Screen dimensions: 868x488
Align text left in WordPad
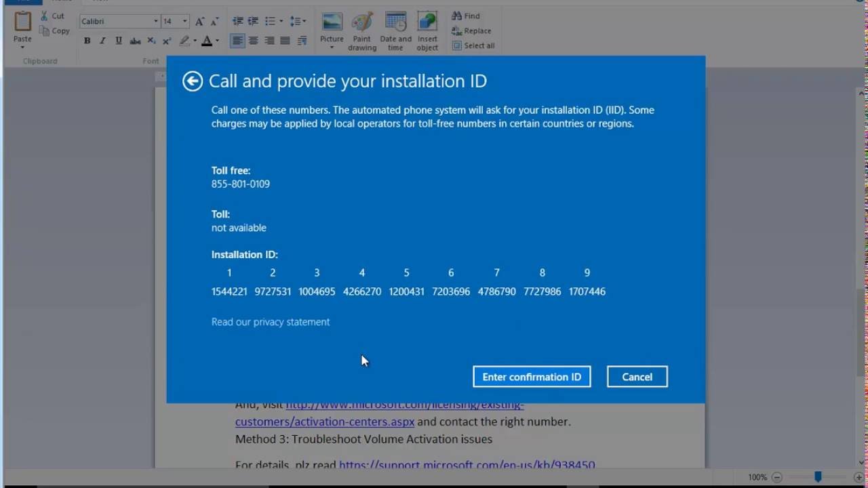pos(237,41)
